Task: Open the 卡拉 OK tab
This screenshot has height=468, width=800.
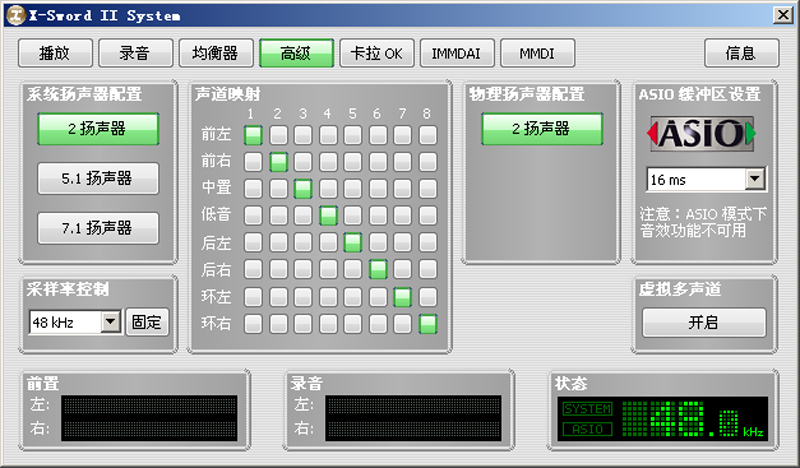Action: click(x=377, y=53)
